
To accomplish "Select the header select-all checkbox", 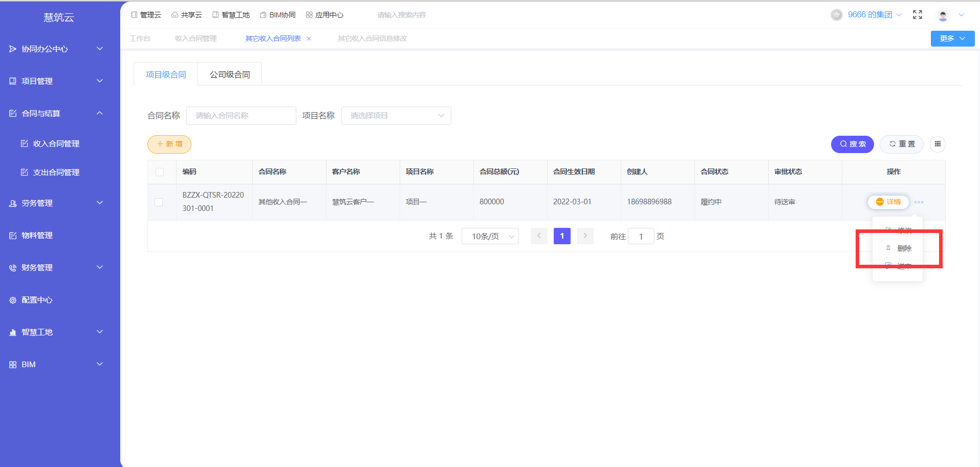I will (160, 172).
